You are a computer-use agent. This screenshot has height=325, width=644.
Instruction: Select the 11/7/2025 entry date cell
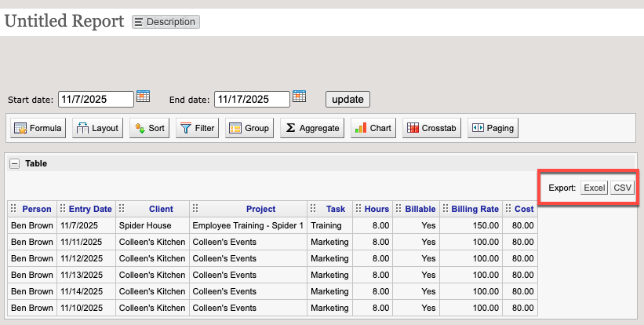[86, 225]
